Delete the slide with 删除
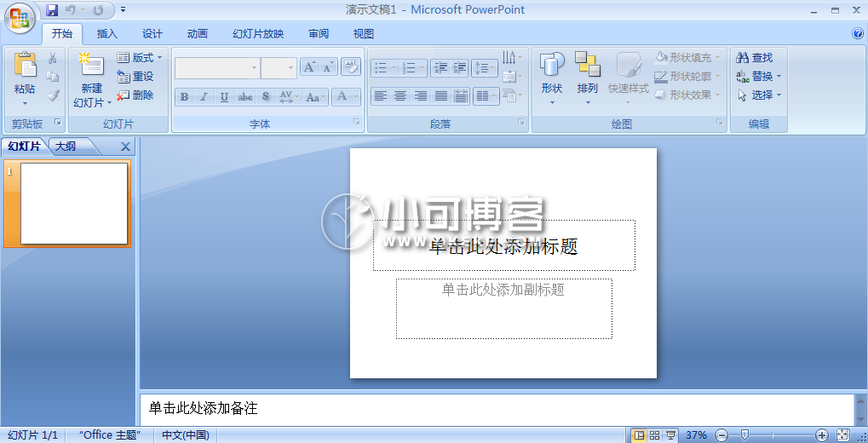Image resolution: width=868 pixels, height=443 pixels. pyautogui.click(x=135, y=95)
